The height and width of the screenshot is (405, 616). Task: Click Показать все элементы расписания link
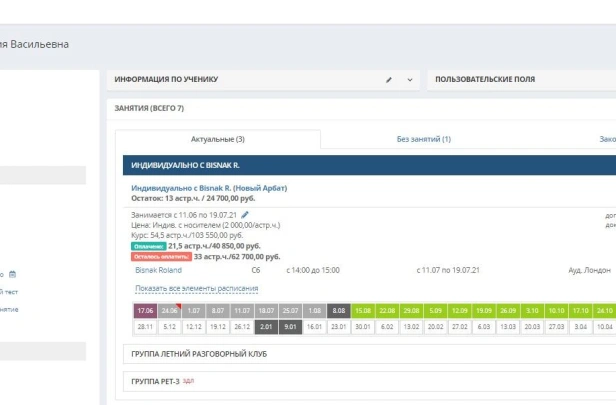click(196, 288)
